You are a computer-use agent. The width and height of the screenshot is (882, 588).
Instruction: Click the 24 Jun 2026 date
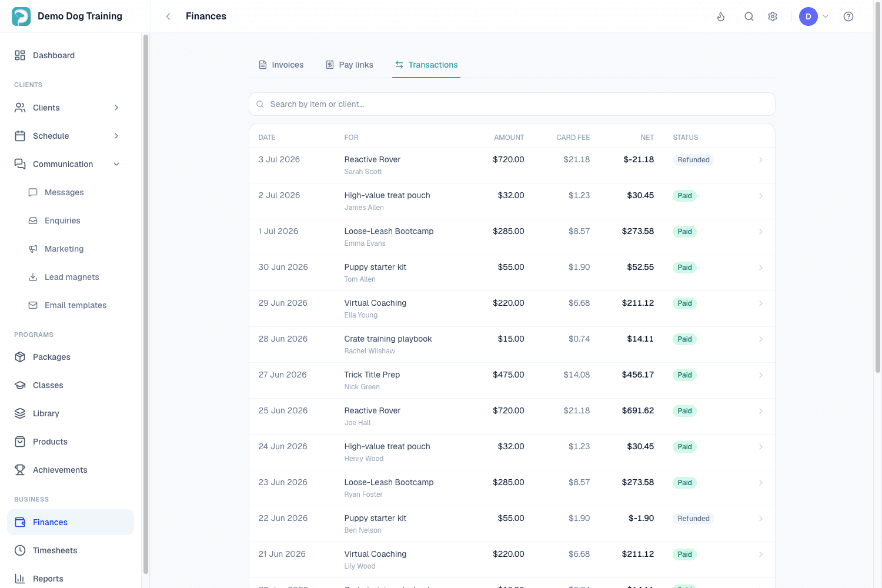pyautogui.click(x=283, y=446)
